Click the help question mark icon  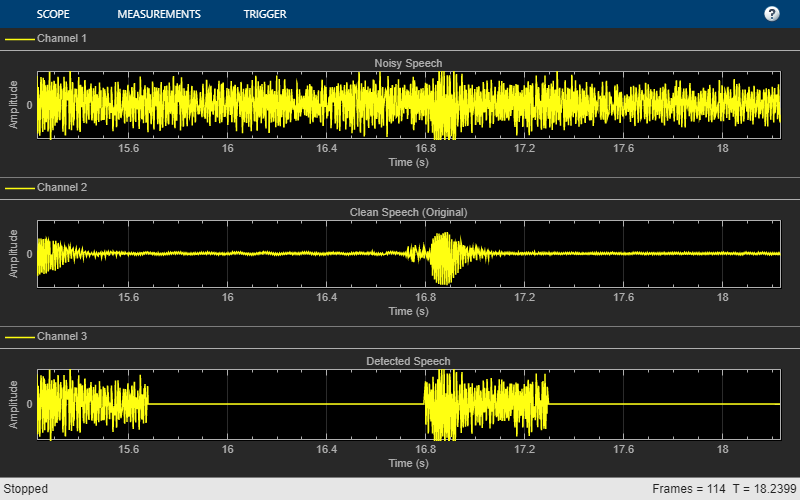coord(772,14)
